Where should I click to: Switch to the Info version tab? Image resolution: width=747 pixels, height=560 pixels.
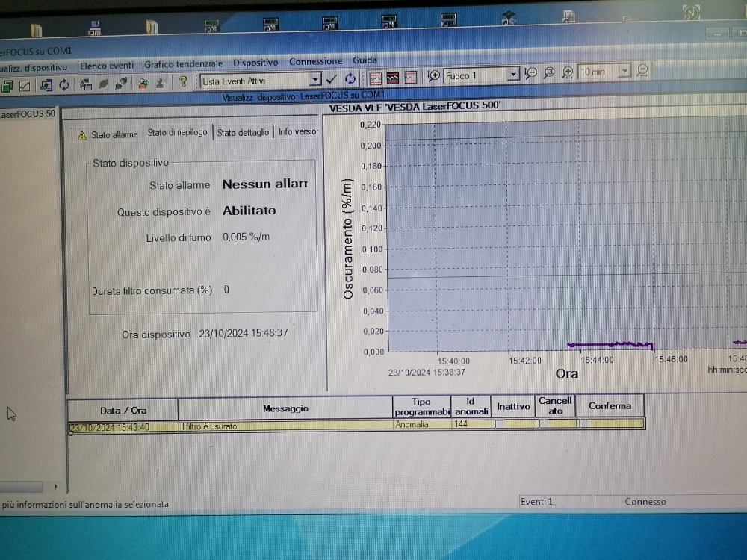(298, 131)
